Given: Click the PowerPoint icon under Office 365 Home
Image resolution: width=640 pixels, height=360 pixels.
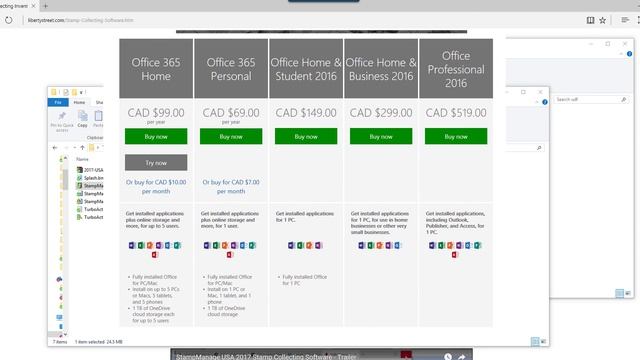Looking at the screenshot, I should click(150, 245).
